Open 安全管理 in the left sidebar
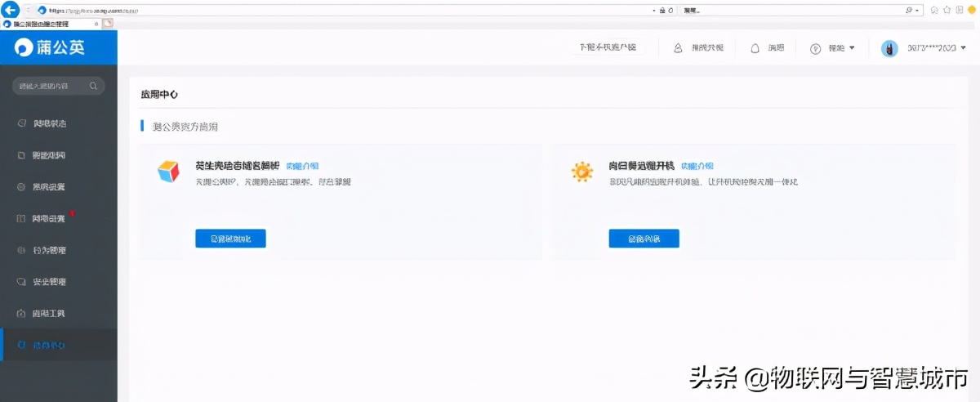This screenshot has width=980, height=402. pos(59,282)
